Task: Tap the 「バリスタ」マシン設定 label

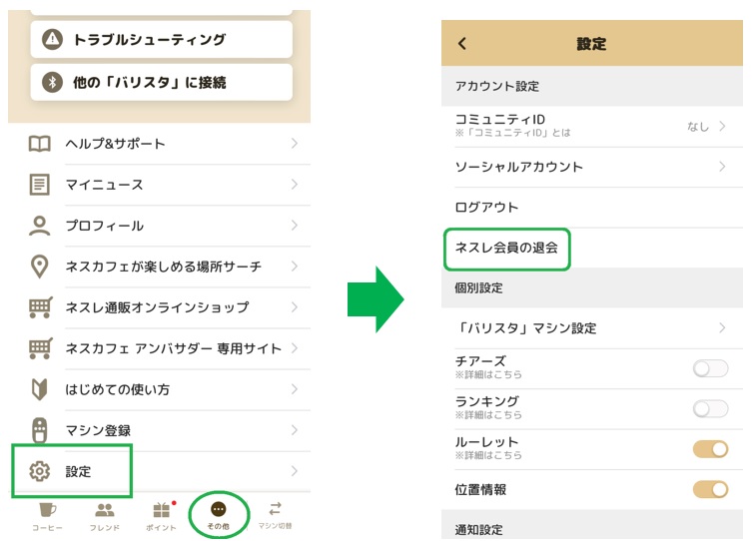Action: coord(526,328)
